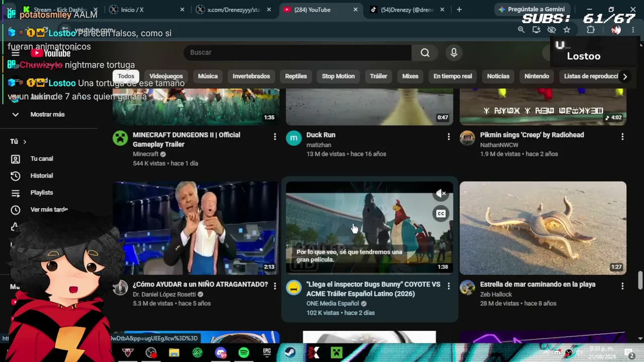Open the Chrome three-dot menu
644x362 pixels.
pyautogui.click(x=633, y=30)
